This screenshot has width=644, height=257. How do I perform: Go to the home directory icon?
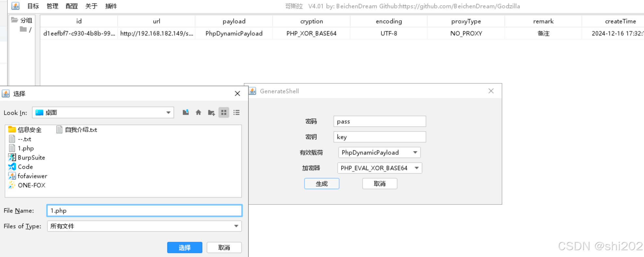198,113
